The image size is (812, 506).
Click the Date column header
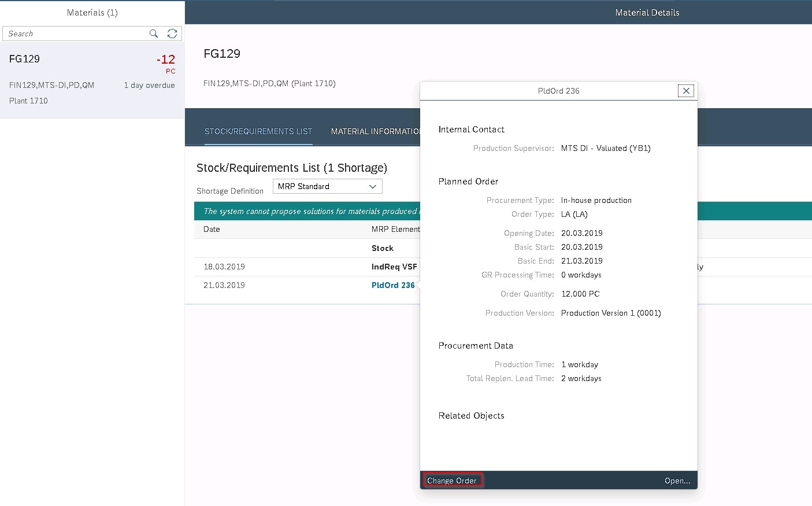212,229
